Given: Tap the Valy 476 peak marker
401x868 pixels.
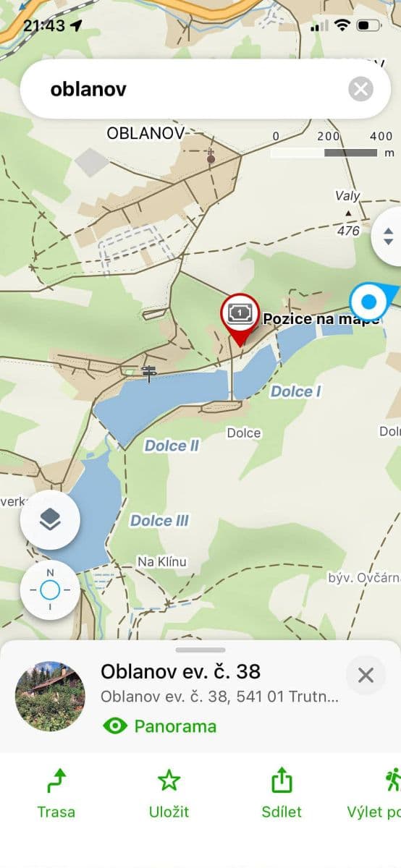Looking at the screenshot, I should point(348,213).
